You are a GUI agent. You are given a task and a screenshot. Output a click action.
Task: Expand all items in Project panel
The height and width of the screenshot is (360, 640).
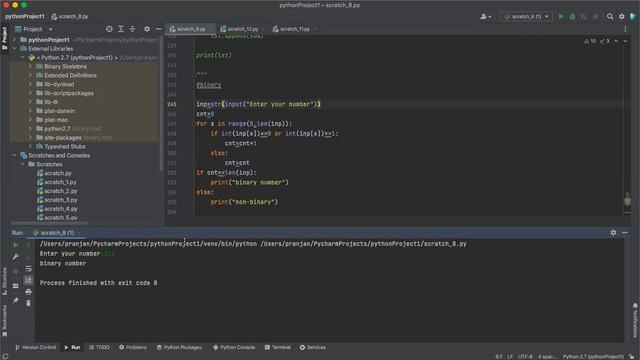[121, 29]
